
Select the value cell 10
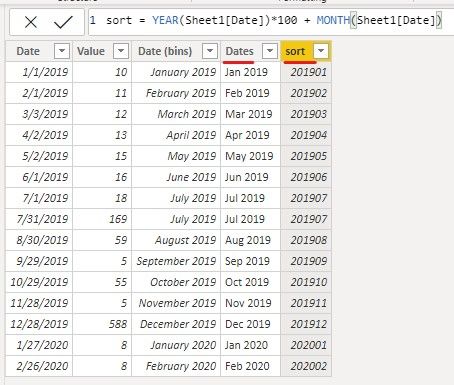(x=102, y=72)
